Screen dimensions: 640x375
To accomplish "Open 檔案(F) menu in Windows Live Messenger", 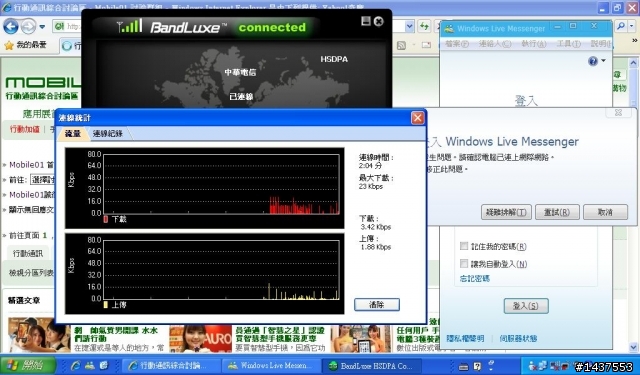I will (456, 44).
